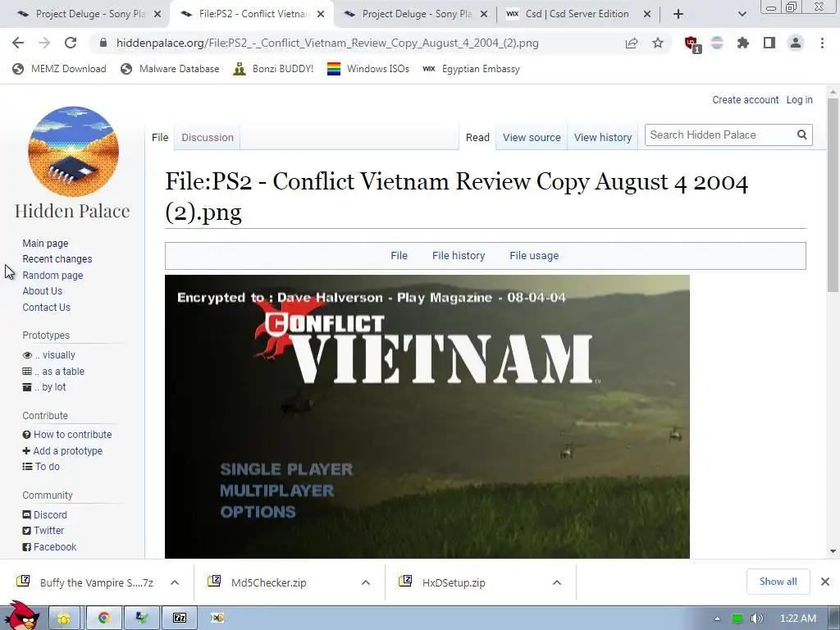Open Recent changes in sidebar
840x630 pixels.
coord(57,258)
